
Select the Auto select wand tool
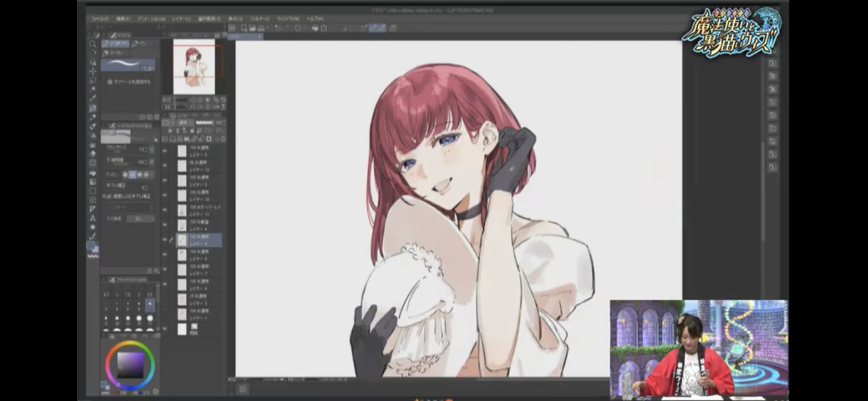(x=92, y=89)
